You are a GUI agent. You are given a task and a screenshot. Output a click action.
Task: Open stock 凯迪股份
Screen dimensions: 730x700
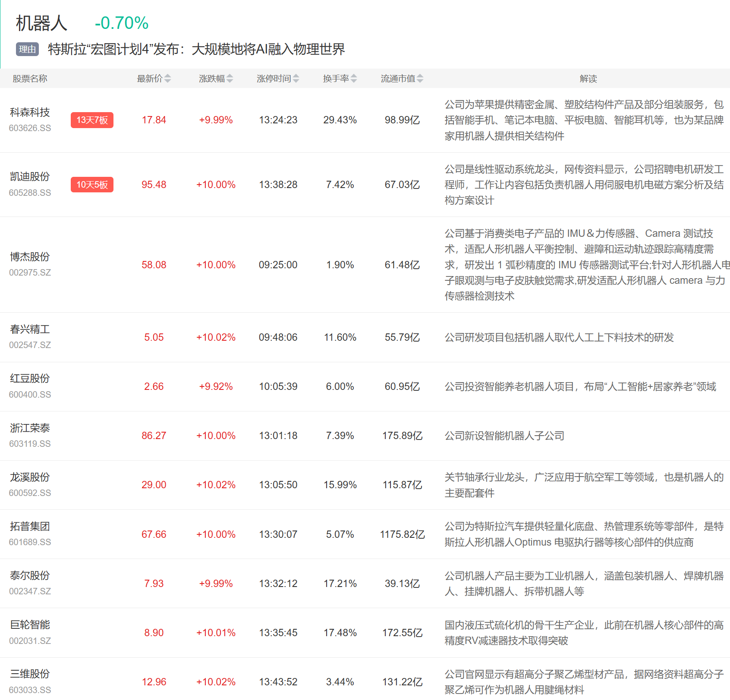click(x=30, y=176)
